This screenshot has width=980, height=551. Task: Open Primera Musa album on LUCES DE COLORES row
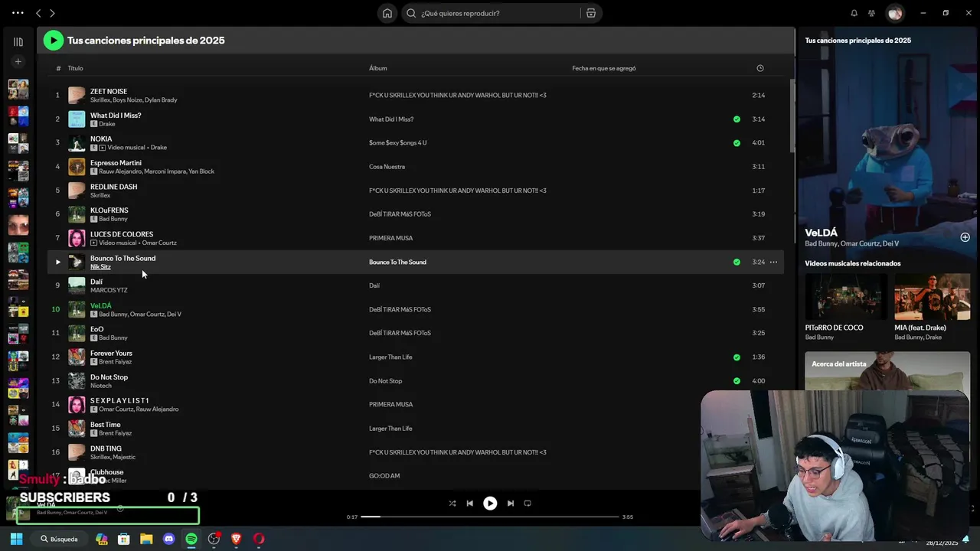(390, 238)
